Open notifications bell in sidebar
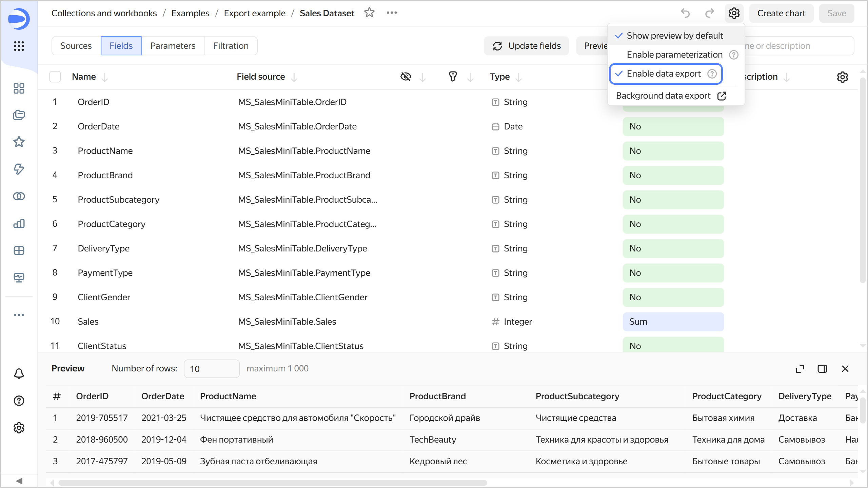 pos(19,374)
